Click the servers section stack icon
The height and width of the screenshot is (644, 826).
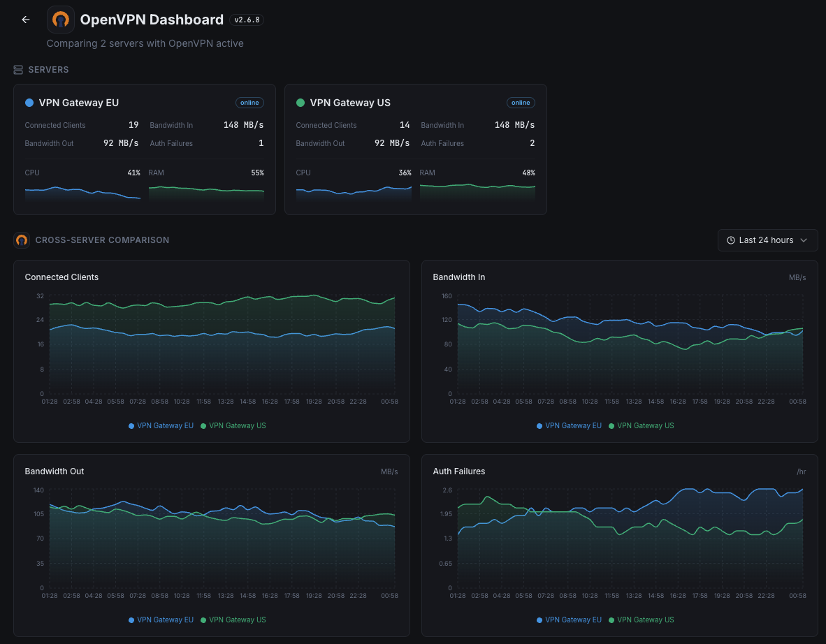[18, 70]
